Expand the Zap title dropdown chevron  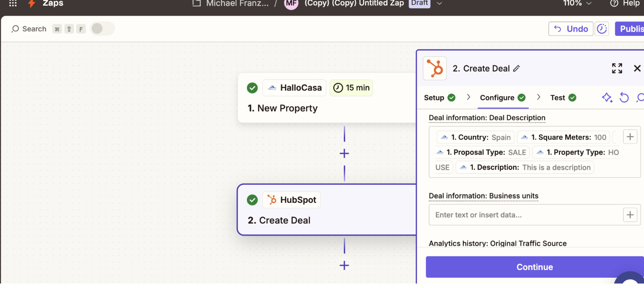[439, 3]
